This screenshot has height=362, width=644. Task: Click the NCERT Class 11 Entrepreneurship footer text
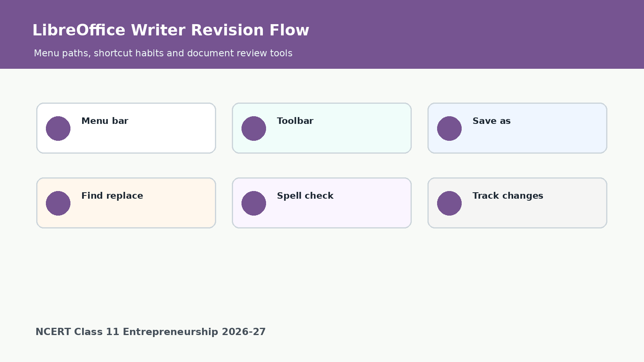pyautogui.click(x=151, y=332)
